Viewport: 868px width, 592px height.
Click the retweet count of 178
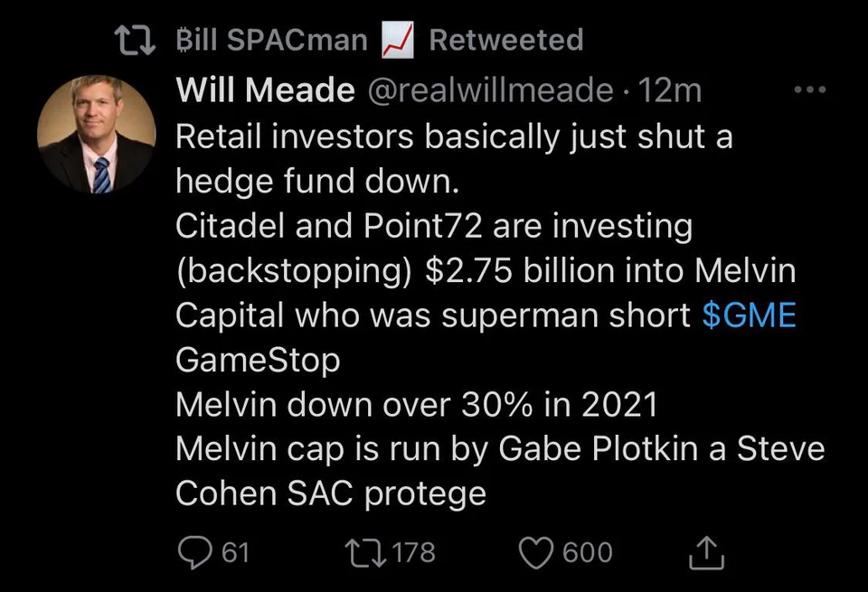pyautogui.click(x=415, y=552)
